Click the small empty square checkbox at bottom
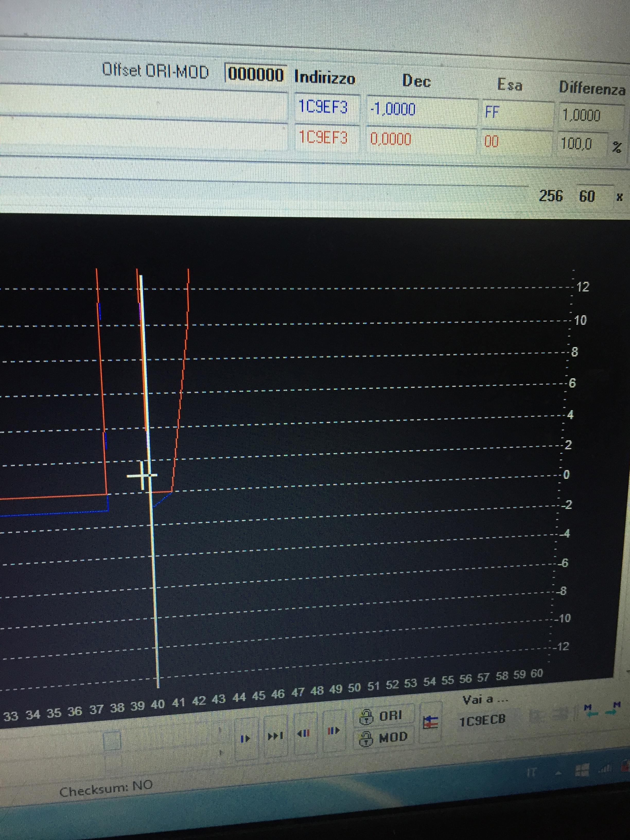Image resolution: width=630 pixels, height=840 pixels. click(112, 741)
